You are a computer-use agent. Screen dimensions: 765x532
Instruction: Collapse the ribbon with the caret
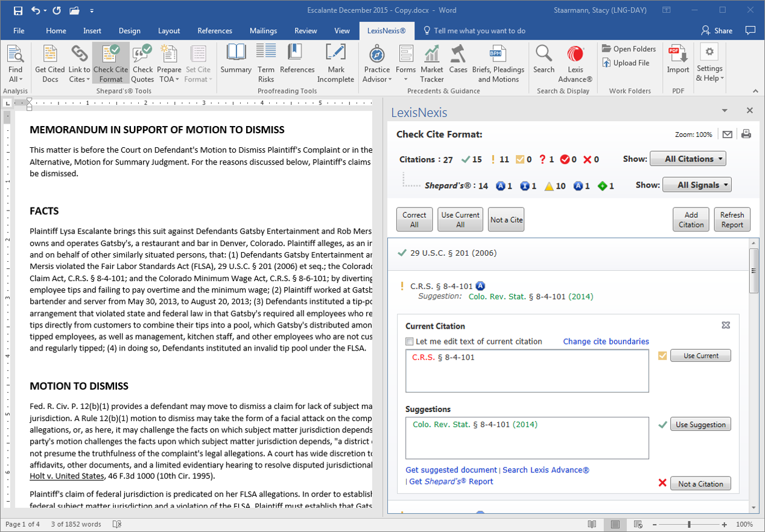click(x=754, y=90)
